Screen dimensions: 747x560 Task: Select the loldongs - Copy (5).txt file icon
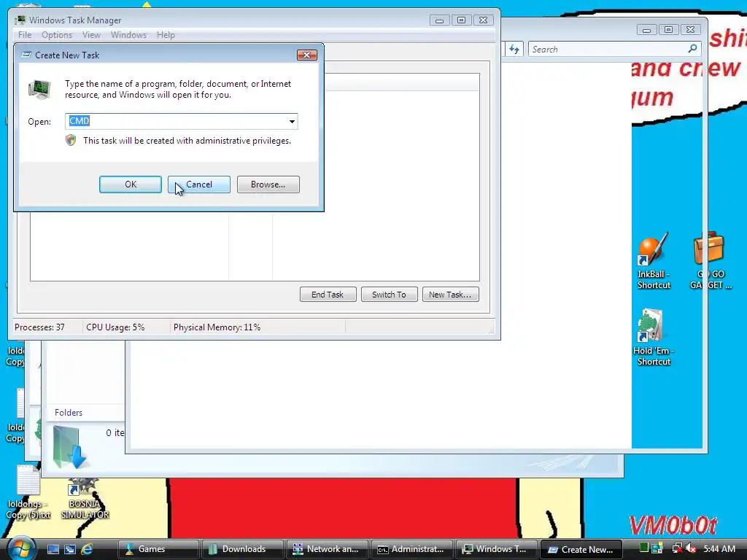click(x=28, y=493)
